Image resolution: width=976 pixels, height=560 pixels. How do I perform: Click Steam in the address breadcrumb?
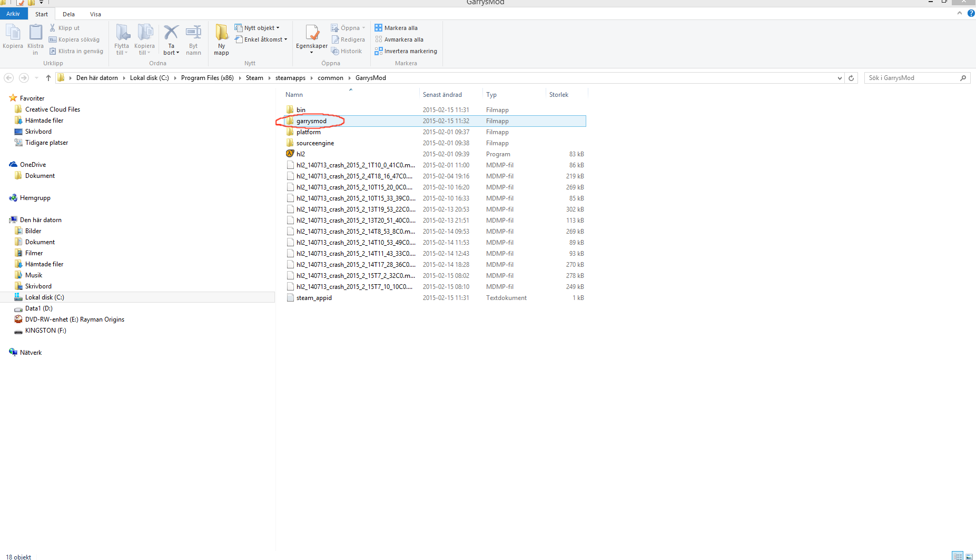tap(254, 78)
